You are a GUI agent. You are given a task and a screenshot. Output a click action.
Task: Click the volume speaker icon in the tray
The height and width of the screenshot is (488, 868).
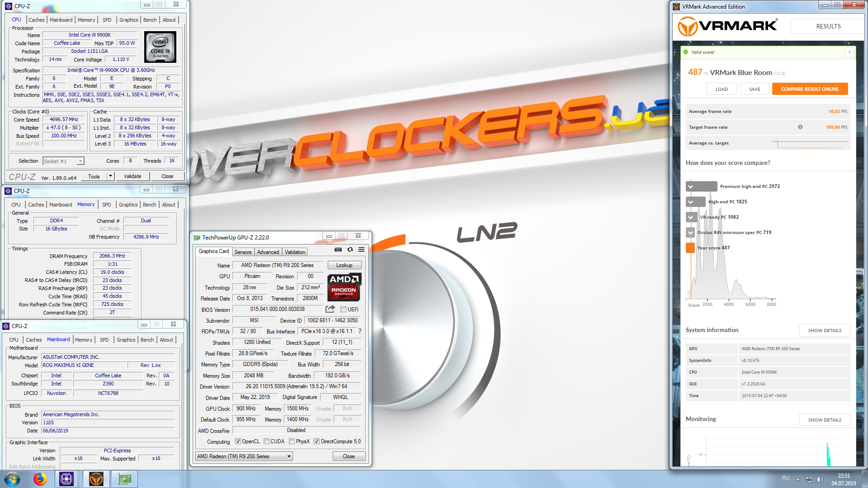pos(820,479)
